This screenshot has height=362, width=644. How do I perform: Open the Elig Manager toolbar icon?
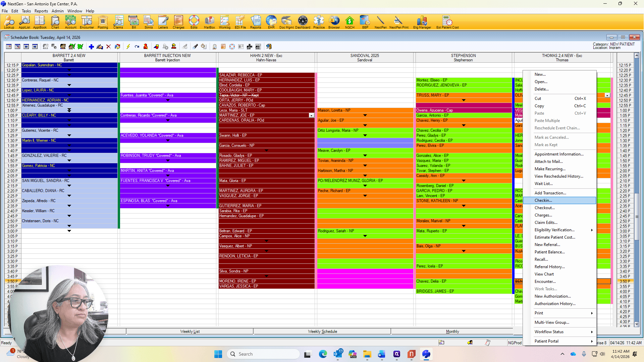coord(422,22)
